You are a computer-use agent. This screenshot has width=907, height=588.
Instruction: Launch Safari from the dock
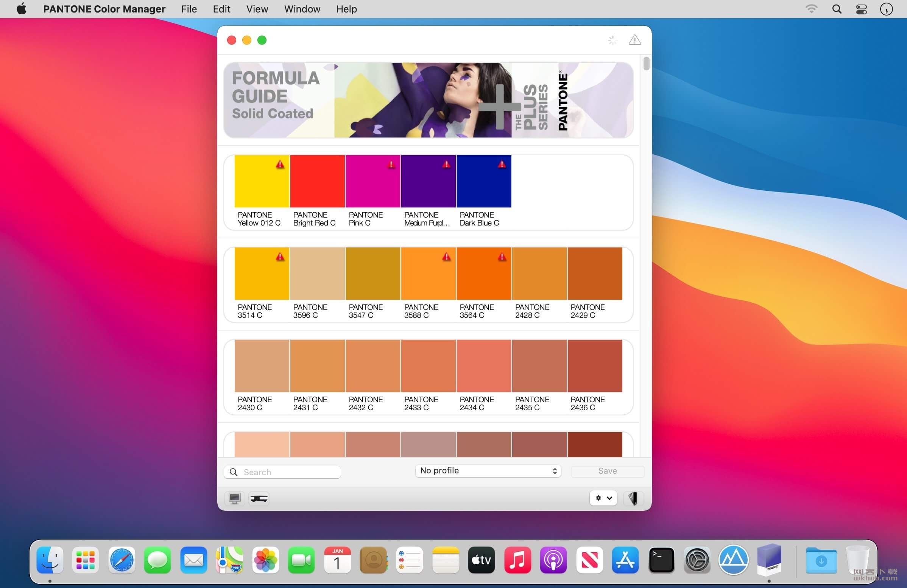122,560
